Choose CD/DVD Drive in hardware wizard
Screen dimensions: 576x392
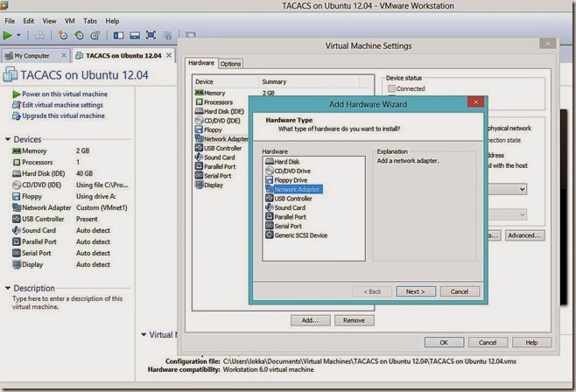pos(288,171)
